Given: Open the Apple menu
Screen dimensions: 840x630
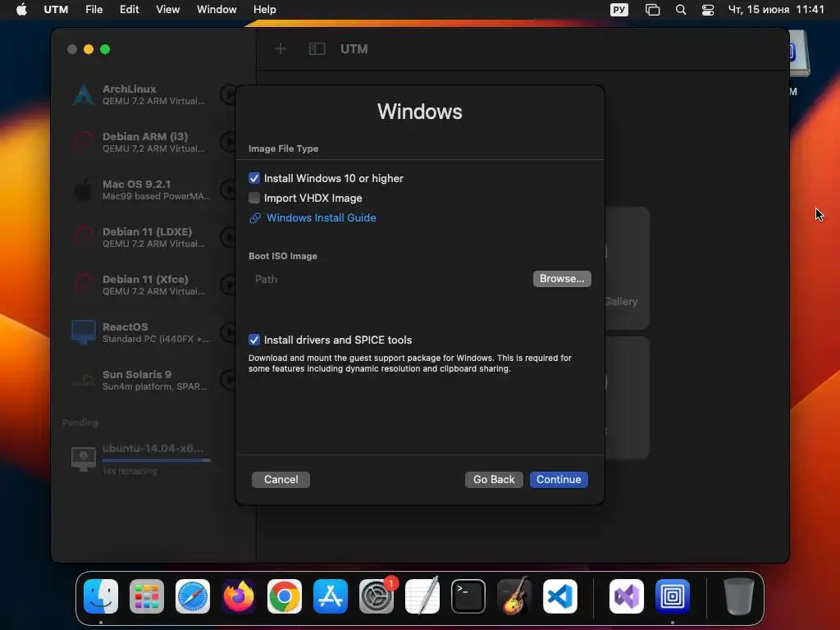Looking at the screenshot, I should tap(21, 10).
